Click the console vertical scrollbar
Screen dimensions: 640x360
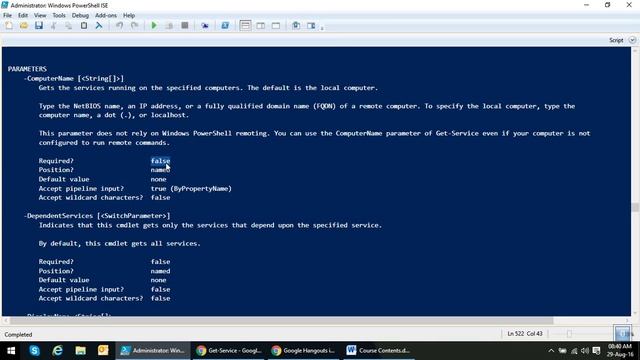[635, 207]
